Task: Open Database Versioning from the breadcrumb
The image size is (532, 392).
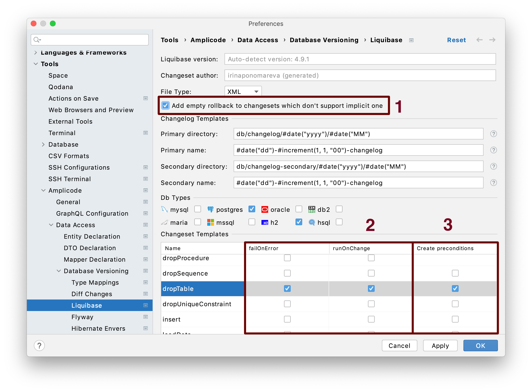Action: [324, 40]
